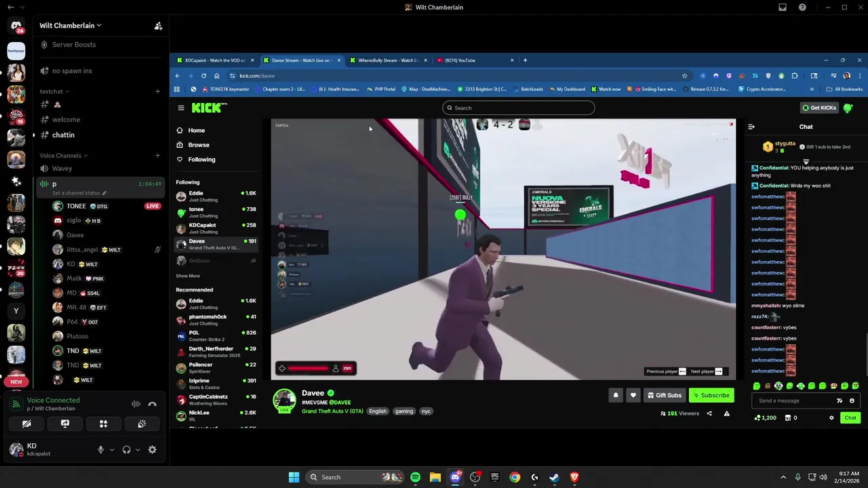868x488 pixels.
Task: Deafen Discord headphones
Action: pyautogui.click(x=126, y=449)
